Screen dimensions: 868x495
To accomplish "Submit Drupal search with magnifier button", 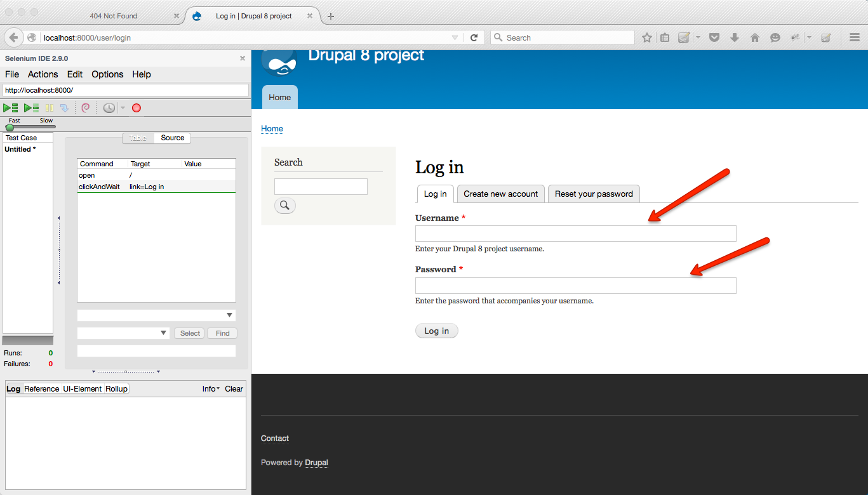I will point(285,205).
